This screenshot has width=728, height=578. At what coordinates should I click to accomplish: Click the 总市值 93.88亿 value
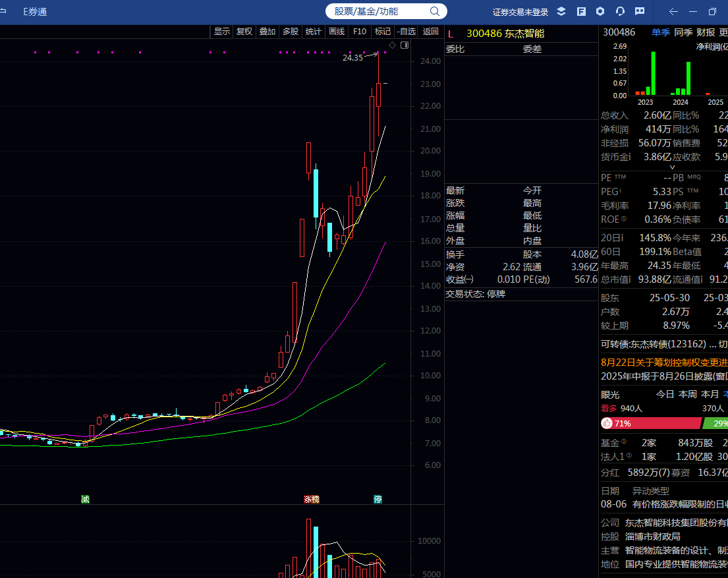(655, 279)
